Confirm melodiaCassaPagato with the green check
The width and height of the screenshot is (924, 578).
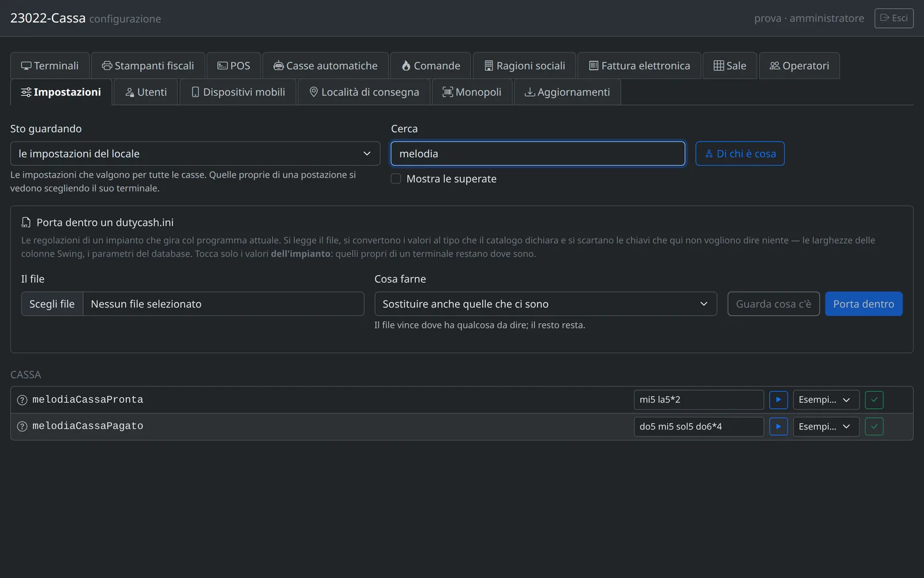point(874,427)
